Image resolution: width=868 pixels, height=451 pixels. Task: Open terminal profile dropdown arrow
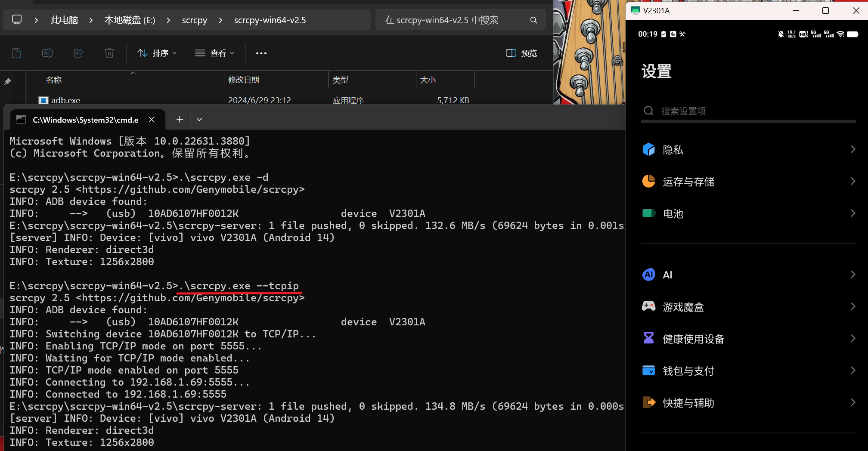[x=199, y=120]
